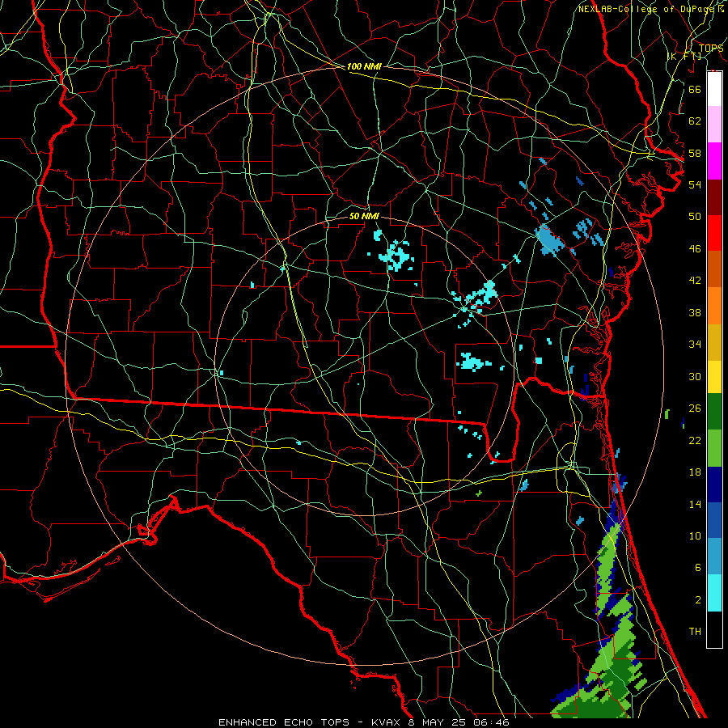
Task: Click the 38 legend value
Action: [x=695, y=312]
